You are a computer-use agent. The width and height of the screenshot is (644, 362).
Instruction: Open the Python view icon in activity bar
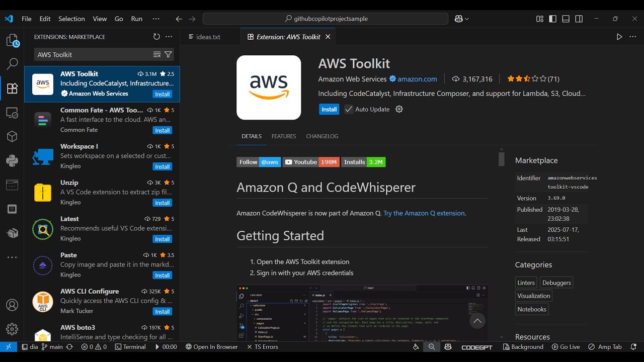[x=12, y=160]
